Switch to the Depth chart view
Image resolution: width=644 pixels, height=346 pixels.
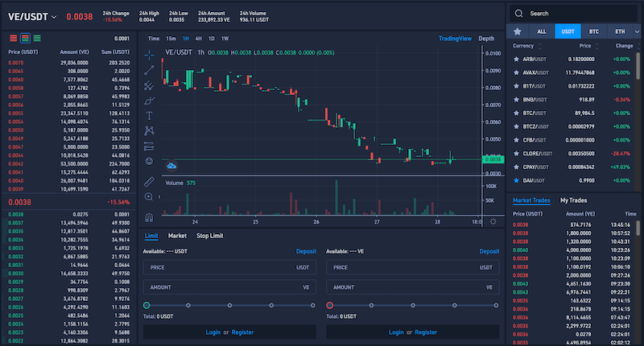tap(486, 39)
